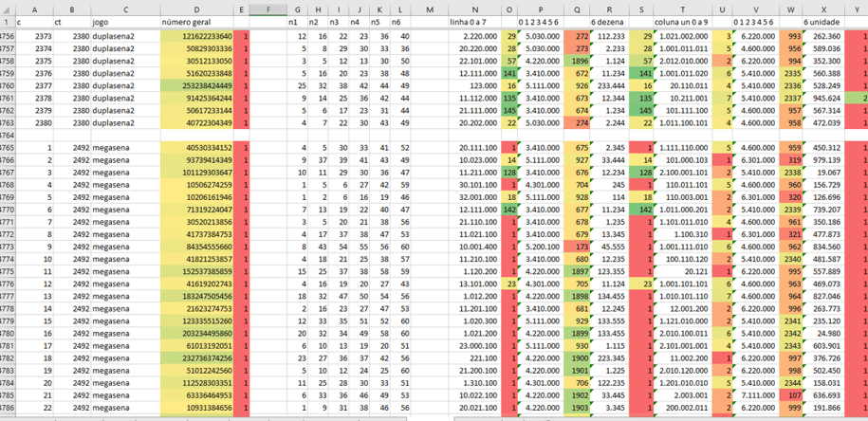Click header cell 'jogo'

coord(125,22)
